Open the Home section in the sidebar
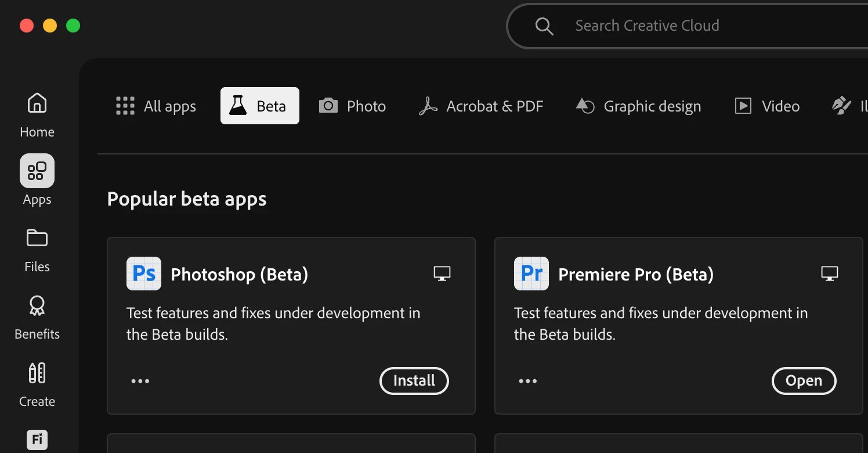The height and width of the screenshot is (453, 868). [x=37, y=115]
